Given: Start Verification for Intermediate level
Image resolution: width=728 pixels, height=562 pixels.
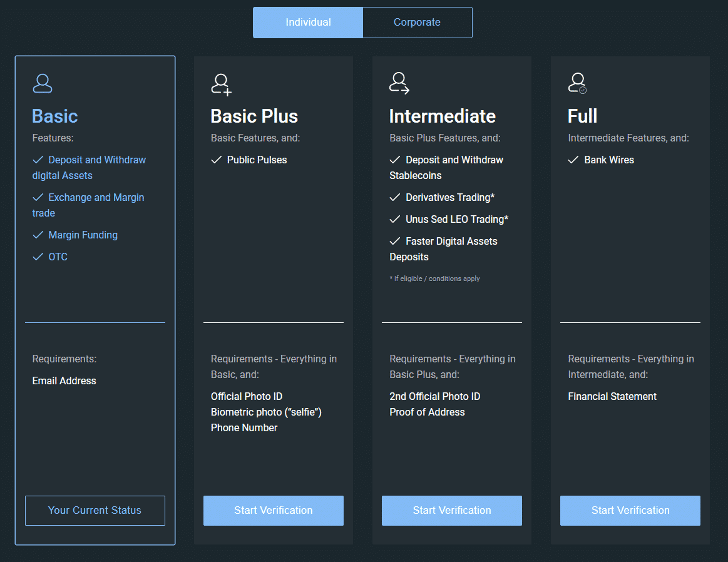Looking at the screenshot, I should [x=452, y=511].
